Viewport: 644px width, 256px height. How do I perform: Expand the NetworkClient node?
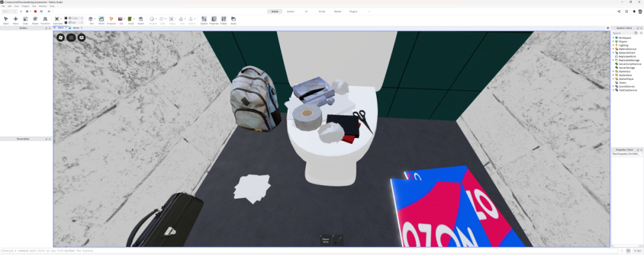pyautogui.click(x=613, y=53)
